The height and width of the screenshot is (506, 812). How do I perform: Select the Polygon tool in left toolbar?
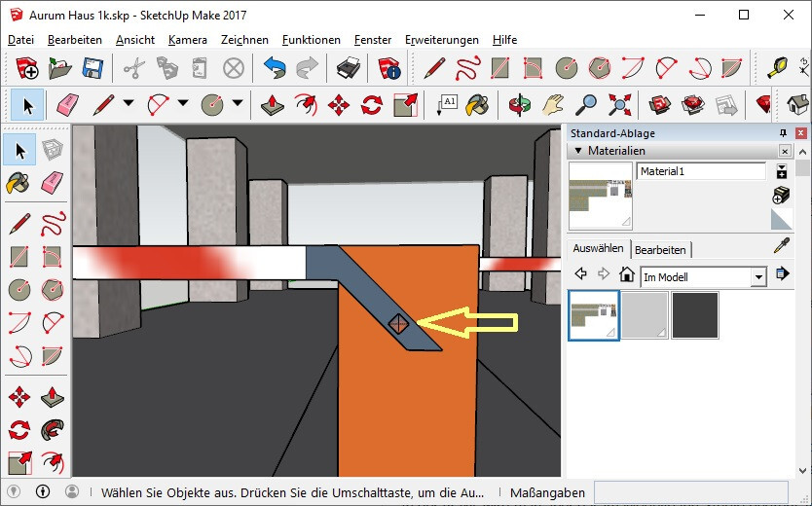tap(53, 289)
